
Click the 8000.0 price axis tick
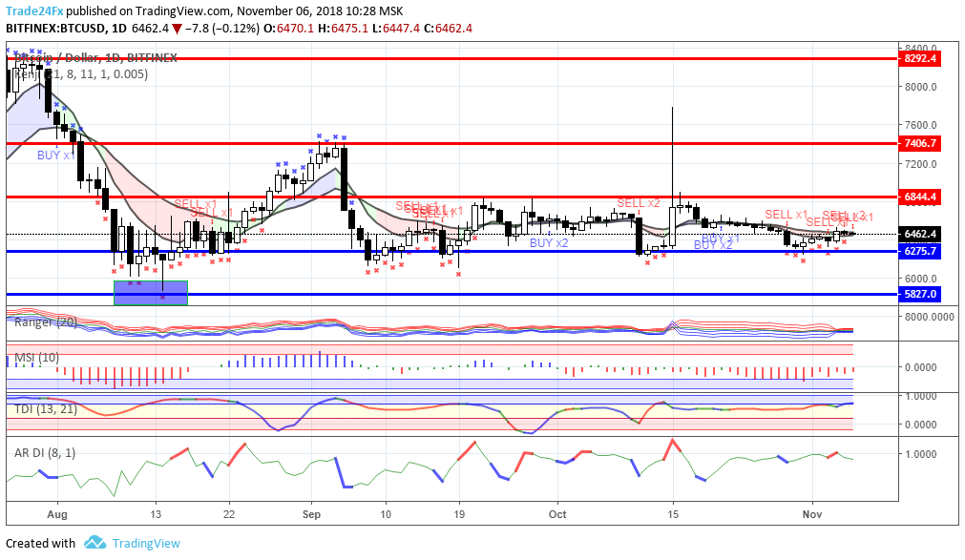pos(921,88)
